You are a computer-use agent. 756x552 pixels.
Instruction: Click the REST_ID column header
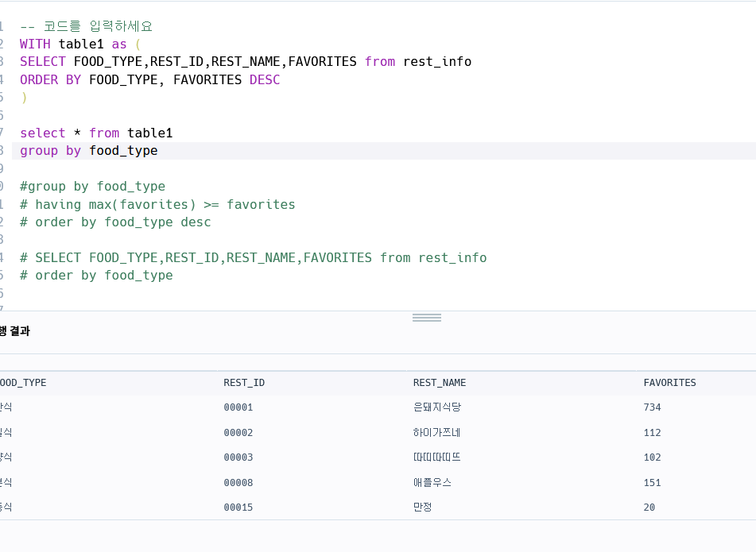(x=244, y=383)
